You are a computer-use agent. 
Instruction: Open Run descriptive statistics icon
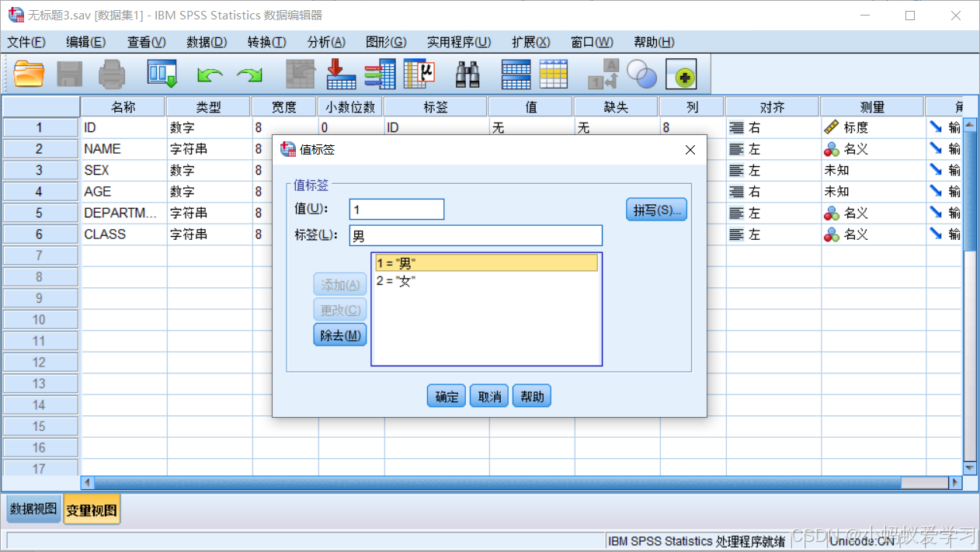(x=419, y=75)
